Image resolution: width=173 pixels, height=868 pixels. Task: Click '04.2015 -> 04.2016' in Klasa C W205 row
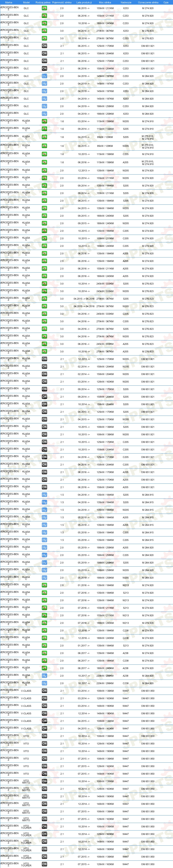[x=84, y=306]
